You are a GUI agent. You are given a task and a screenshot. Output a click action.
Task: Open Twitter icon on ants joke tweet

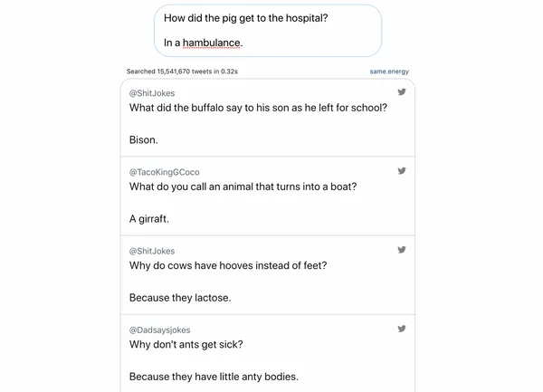coord(402,329)
